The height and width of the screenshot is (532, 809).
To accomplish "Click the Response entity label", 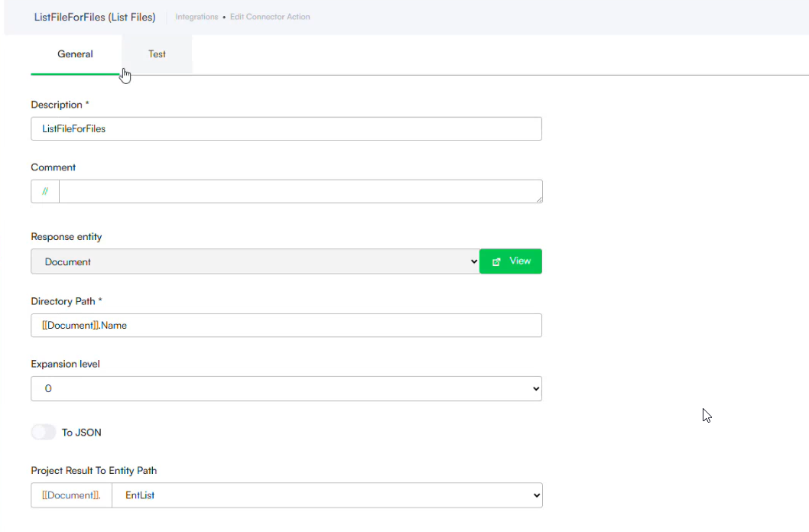I will pos(67,237).
